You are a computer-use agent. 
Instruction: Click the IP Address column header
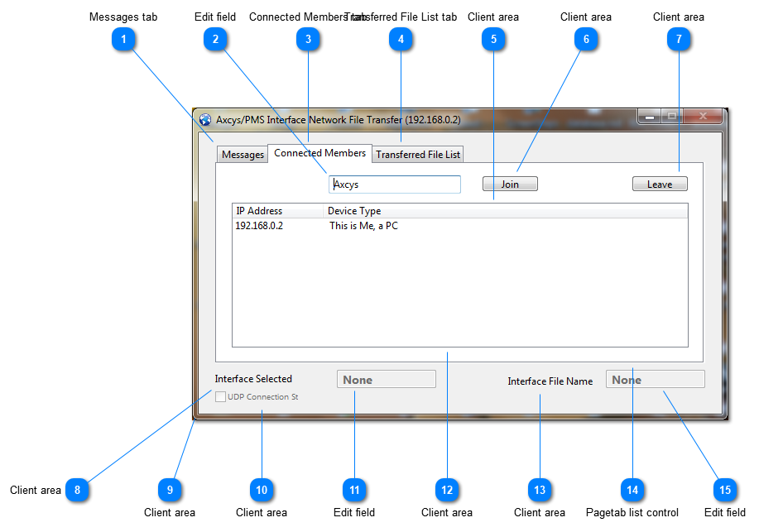coord(277,211)
